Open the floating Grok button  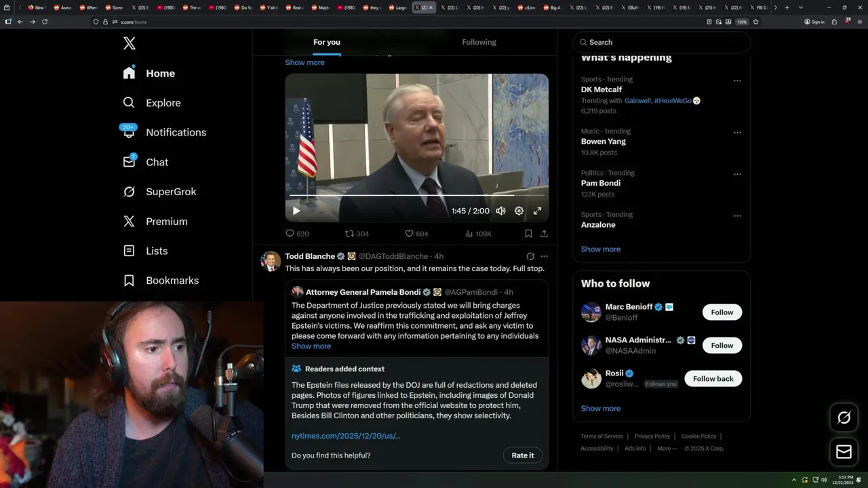844,418
